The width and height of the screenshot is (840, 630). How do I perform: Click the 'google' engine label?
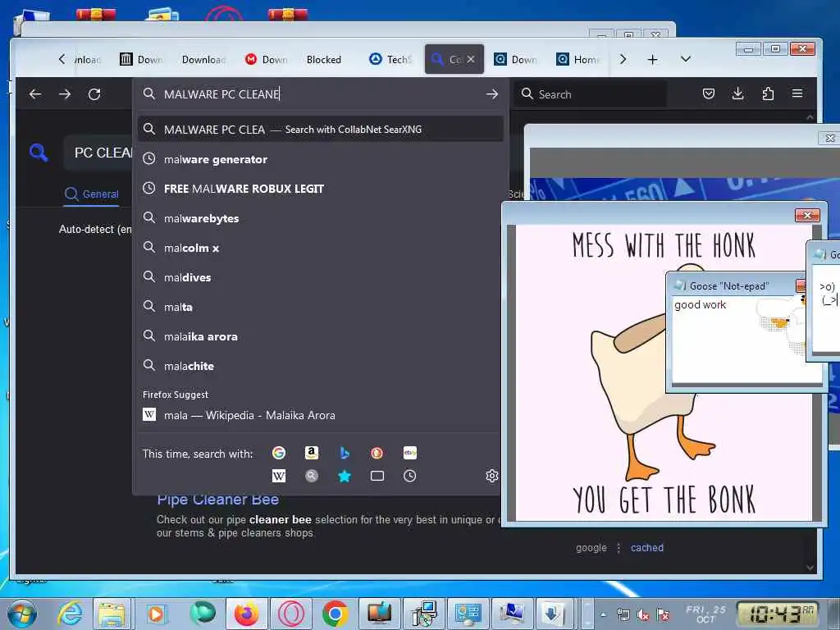(x=591, y=547)
